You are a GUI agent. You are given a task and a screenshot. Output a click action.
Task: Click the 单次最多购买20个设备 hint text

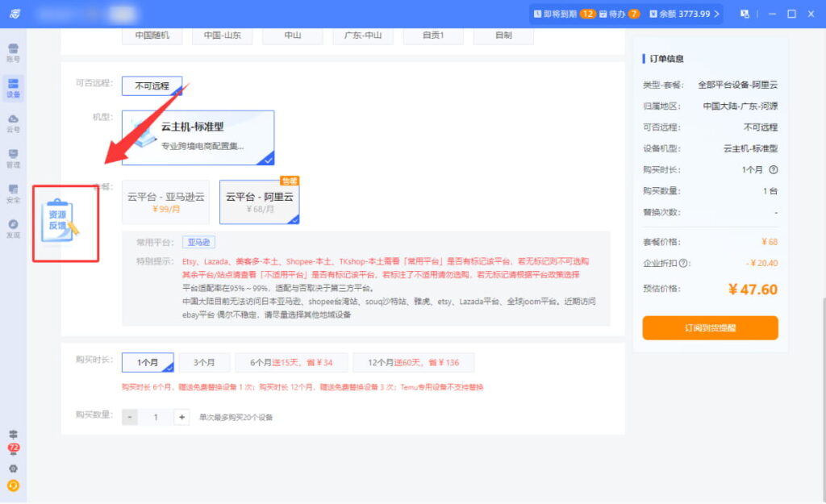click(x=236, y=417)
